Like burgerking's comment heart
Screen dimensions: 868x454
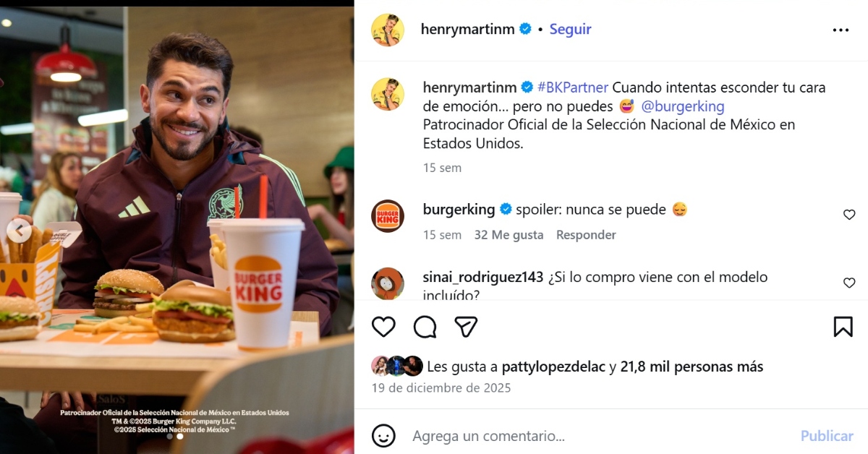click(849, 215)
